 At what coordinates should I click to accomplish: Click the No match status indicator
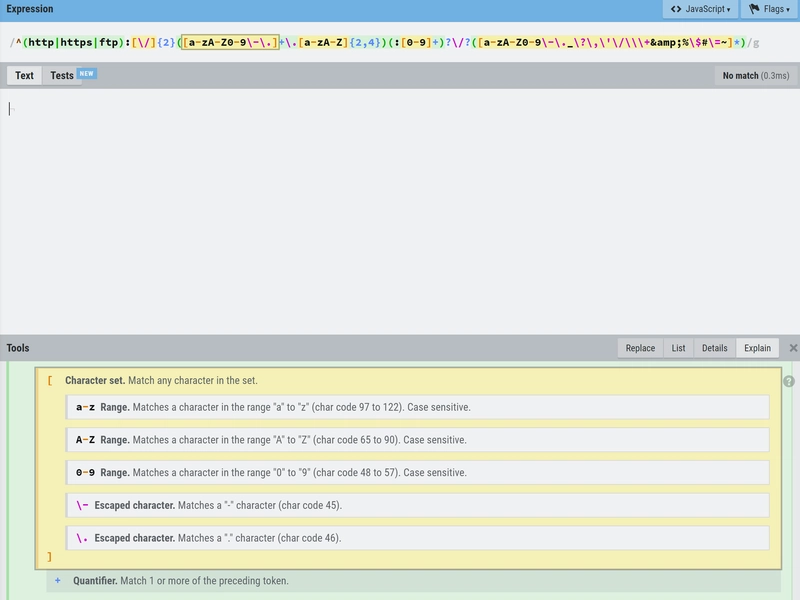coord(755,75)
